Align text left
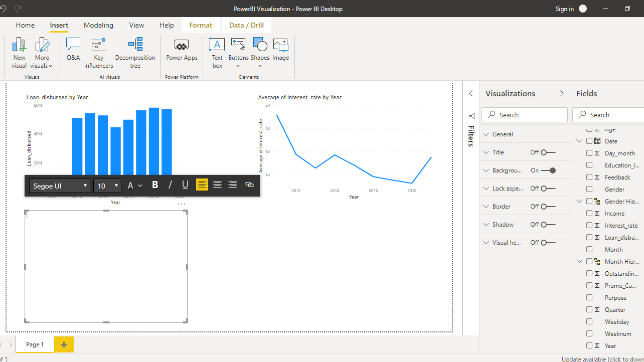Screen dimensions: 644x362 (202, 185)
